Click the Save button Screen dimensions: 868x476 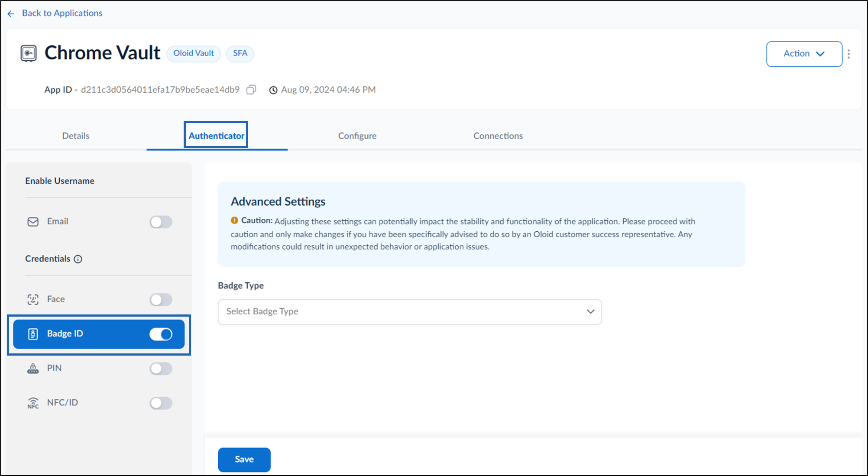[x=244, y=460]
